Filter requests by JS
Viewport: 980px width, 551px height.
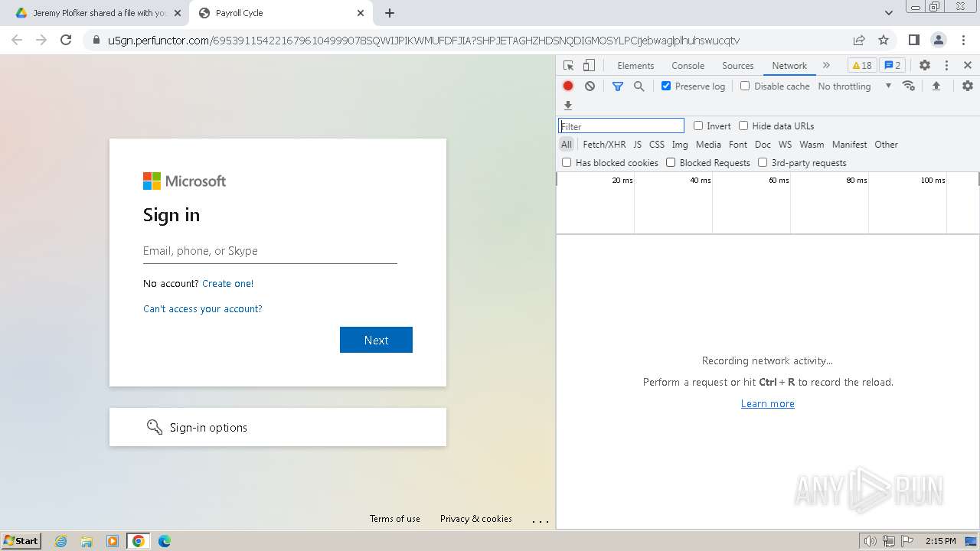637,145
